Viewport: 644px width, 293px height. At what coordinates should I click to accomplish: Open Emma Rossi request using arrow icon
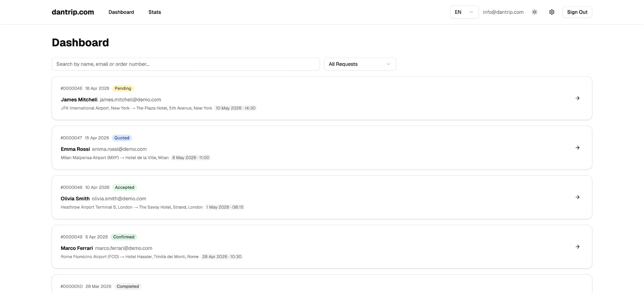coord(577,148)
